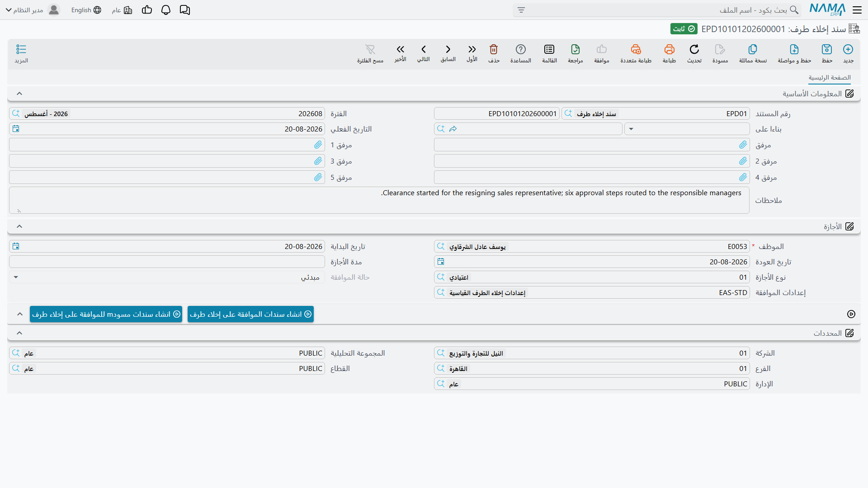Click انشاء سندات الموافقة على إخلاء طرف button
This screenshot has width=868, height=488.
point(250,314)
